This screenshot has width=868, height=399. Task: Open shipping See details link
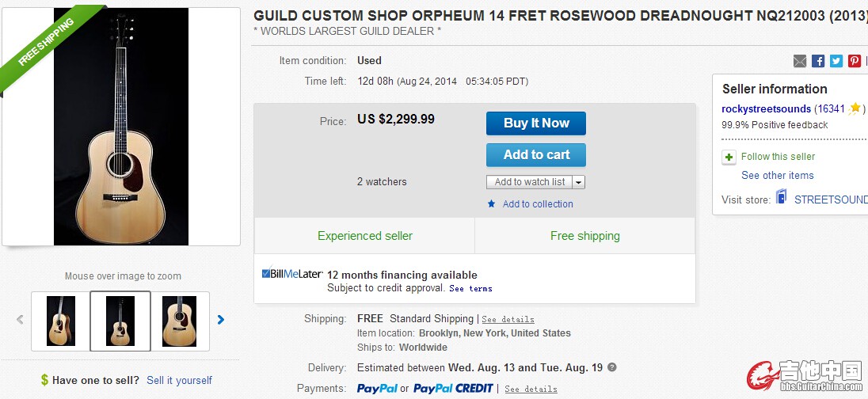pos(508,319)
